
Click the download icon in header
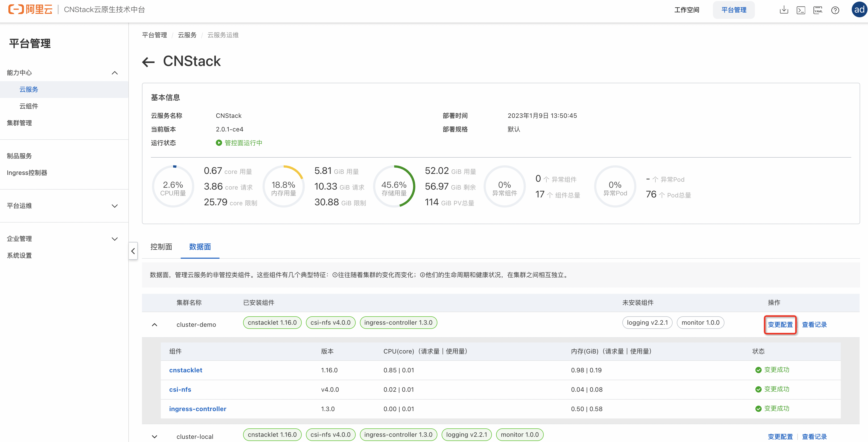(784, 10)
